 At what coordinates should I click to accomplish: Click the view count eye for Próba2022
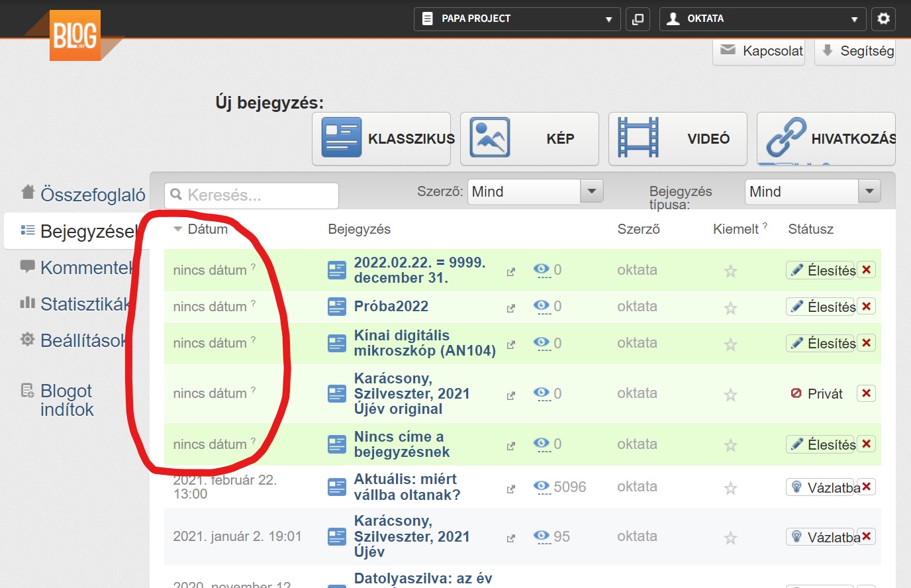[x=542, y=306]
